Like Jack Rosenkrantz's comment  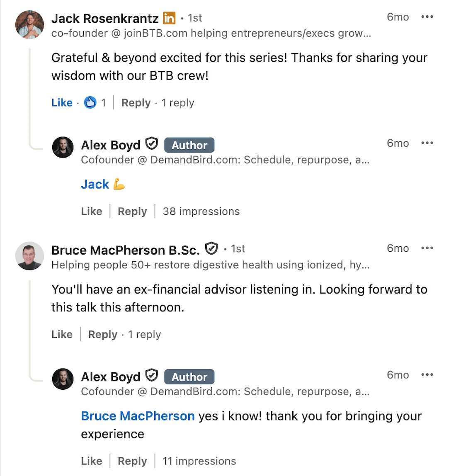61,102
